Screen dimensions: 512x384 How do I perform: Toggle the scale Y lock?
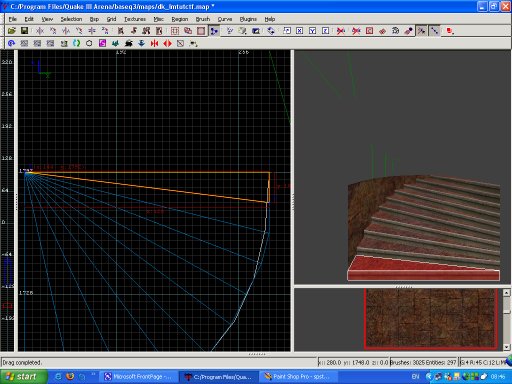click(312, 31)
